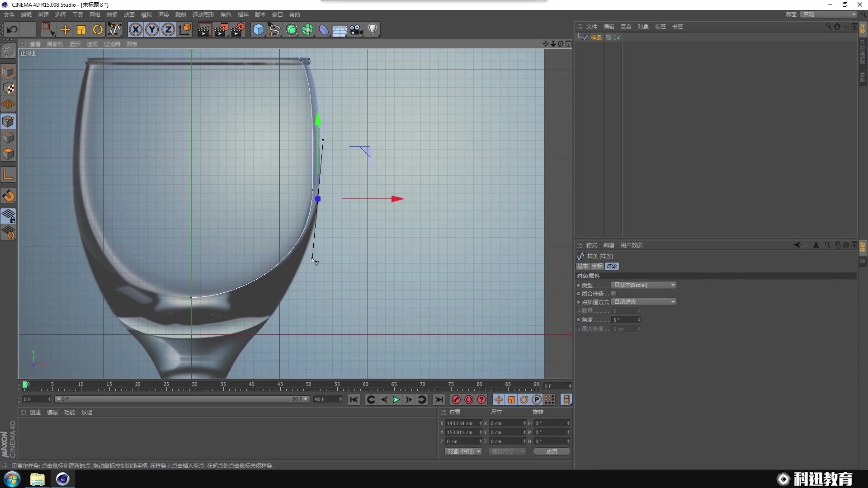Switch to the 坐标 tab in attributes panel
The image size is (868, 488).
tap(597, 266)
